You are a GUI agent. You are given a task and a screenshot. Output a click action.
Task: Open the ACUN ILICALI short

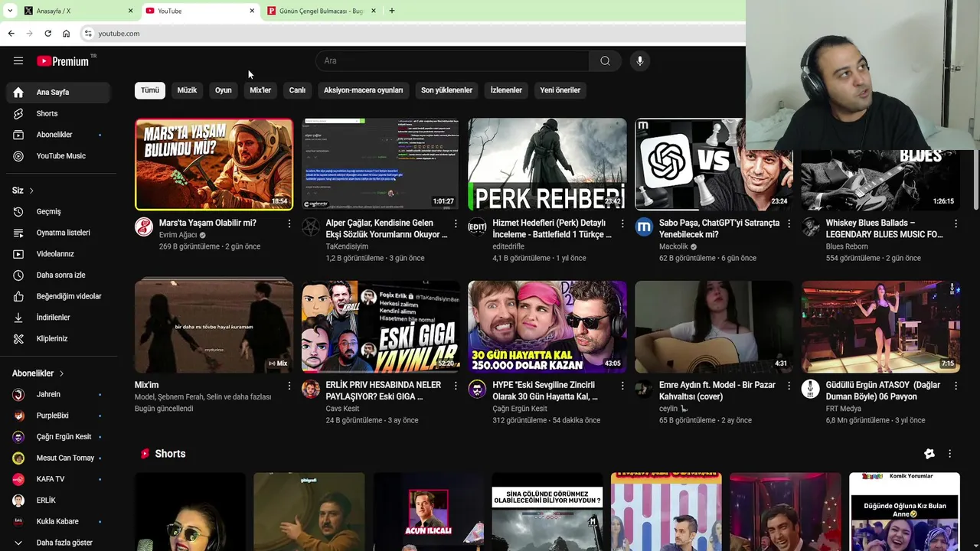pos(428,511)
